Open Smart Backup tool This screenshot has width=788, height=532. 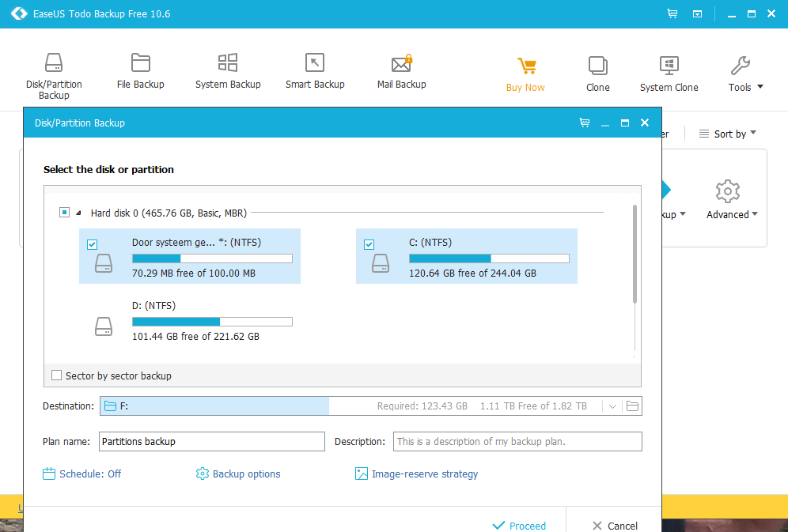click(x=315, y=71)
